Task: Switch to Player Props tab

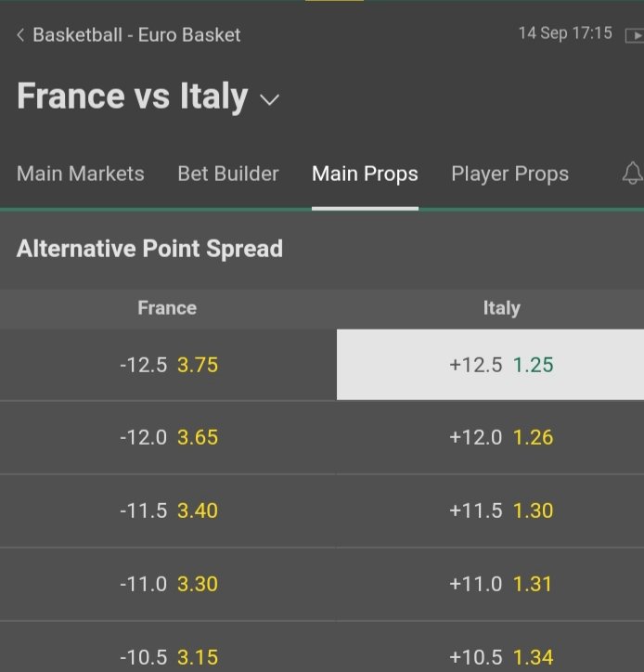Action: pyautogui.click(x=509, y=174)
